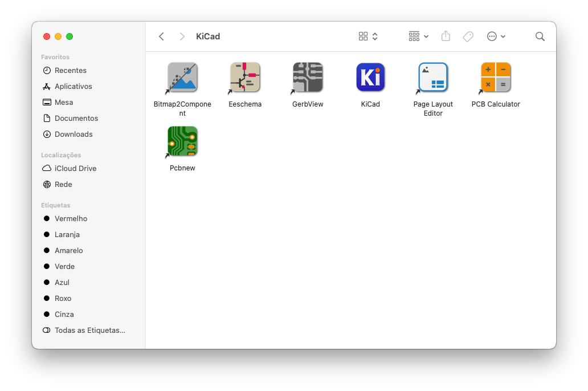The height and width of the screenshot is (391, 588).
Task: Open Downloads from the sidebar
Action: click(73, 134)
